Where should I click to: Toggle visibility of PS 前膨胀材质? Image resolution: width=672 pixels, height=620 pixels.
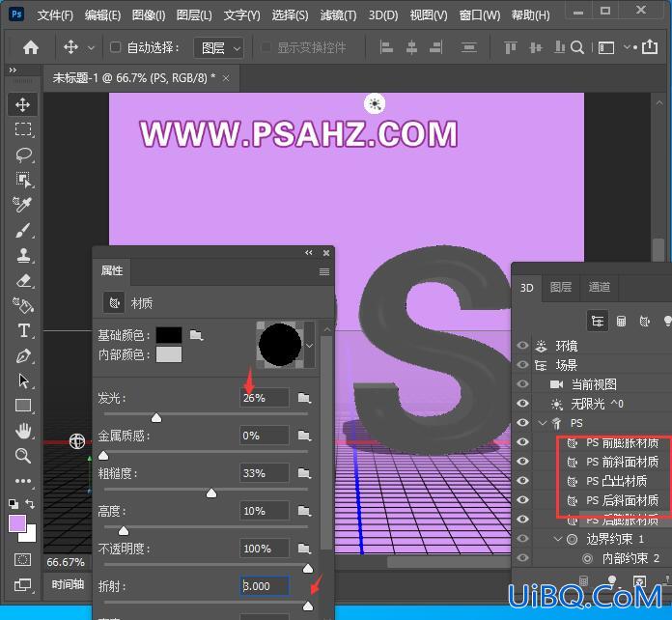point(522,441)
